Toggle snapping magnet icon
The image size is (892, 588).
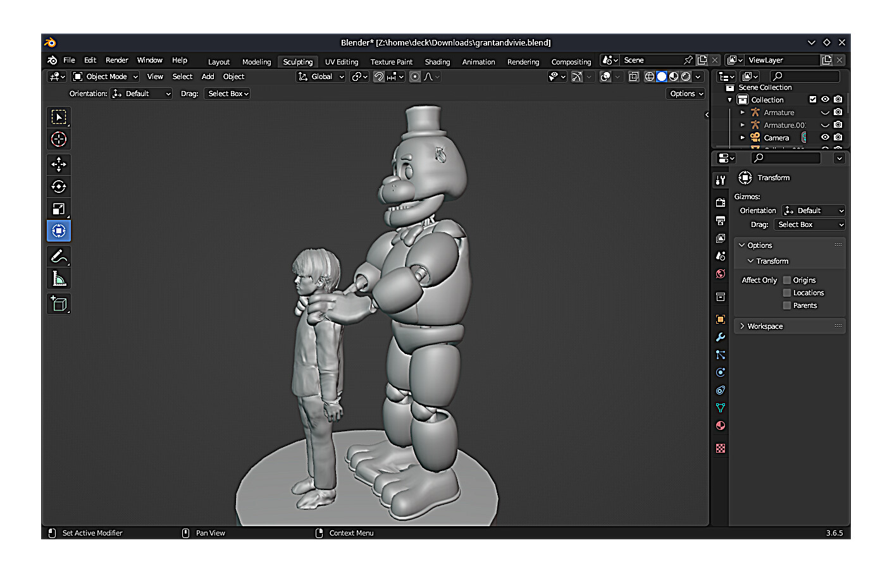378,77
